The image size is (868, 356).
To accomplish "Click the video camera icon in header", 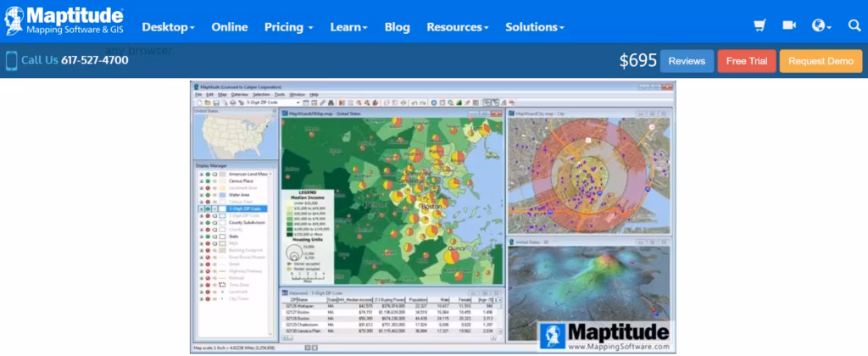I will click(x=789, y=25).
